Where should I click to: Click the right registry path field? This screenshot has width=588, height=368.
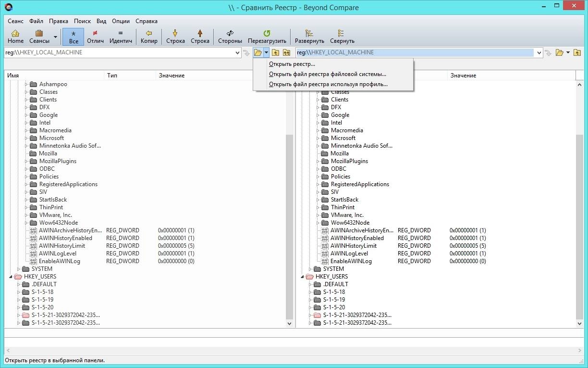coord(415,52)
